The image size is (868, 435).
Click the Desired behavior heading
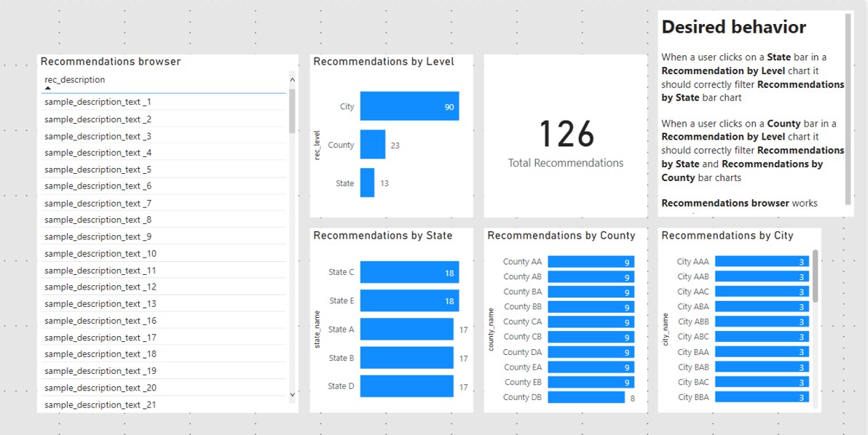click(733, 27)
